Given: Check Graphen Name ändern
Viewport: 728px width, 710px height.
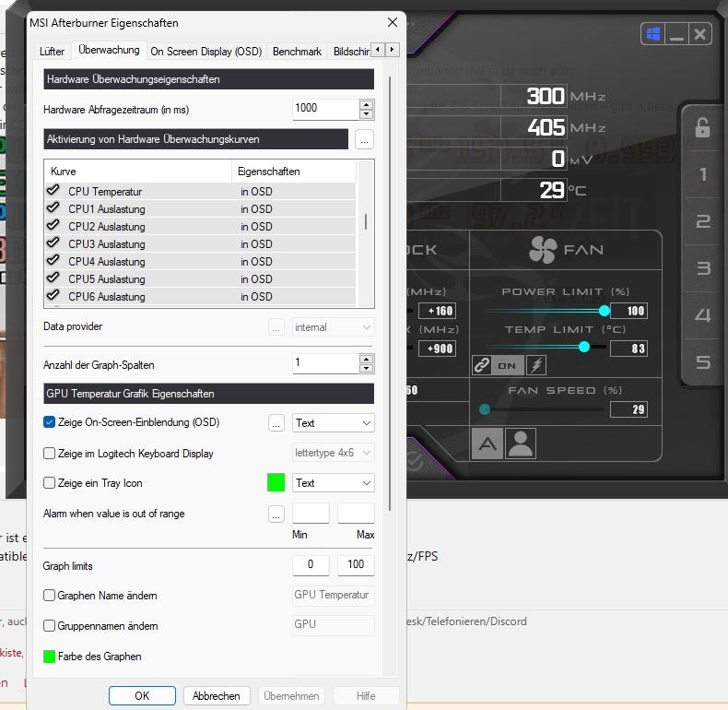Looking at the screenshot, I should (x=49, y=596).
